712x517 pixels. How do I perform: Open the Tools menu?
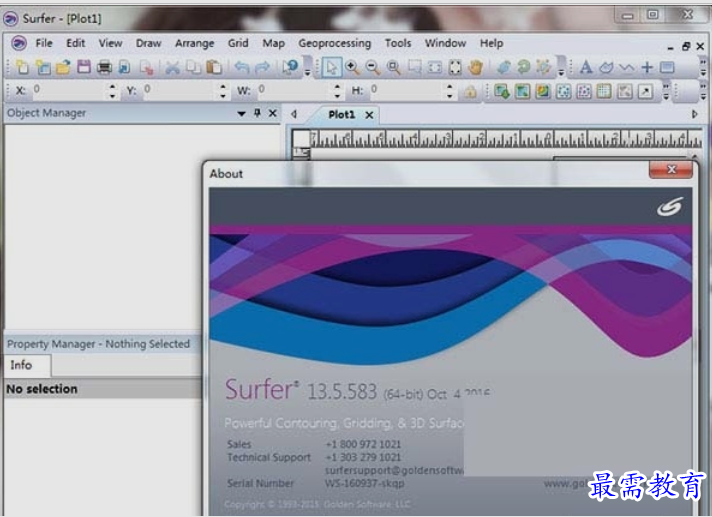398,43
